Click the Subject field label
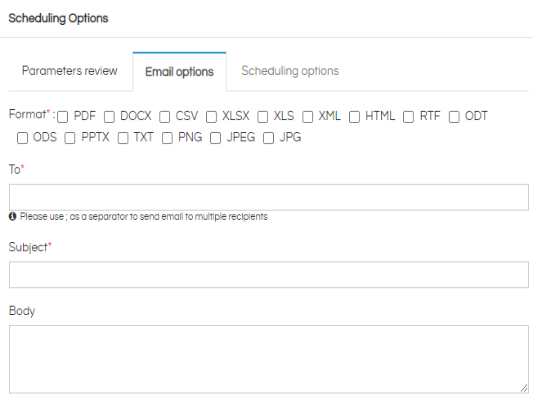533x400 pixels. pos(30,247)
